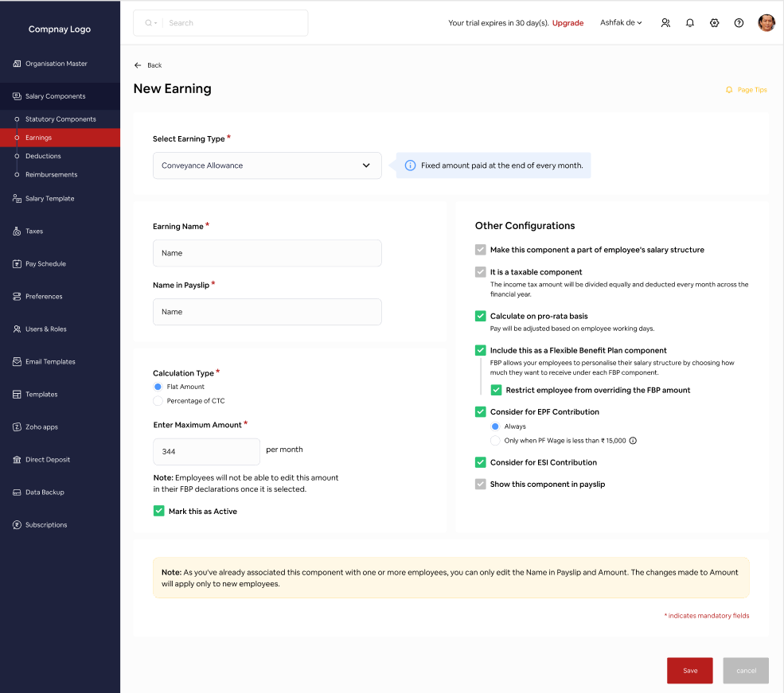Click the search magnifier icon
Viewport: 784px width, 693px height.
[x=148, y=23]
